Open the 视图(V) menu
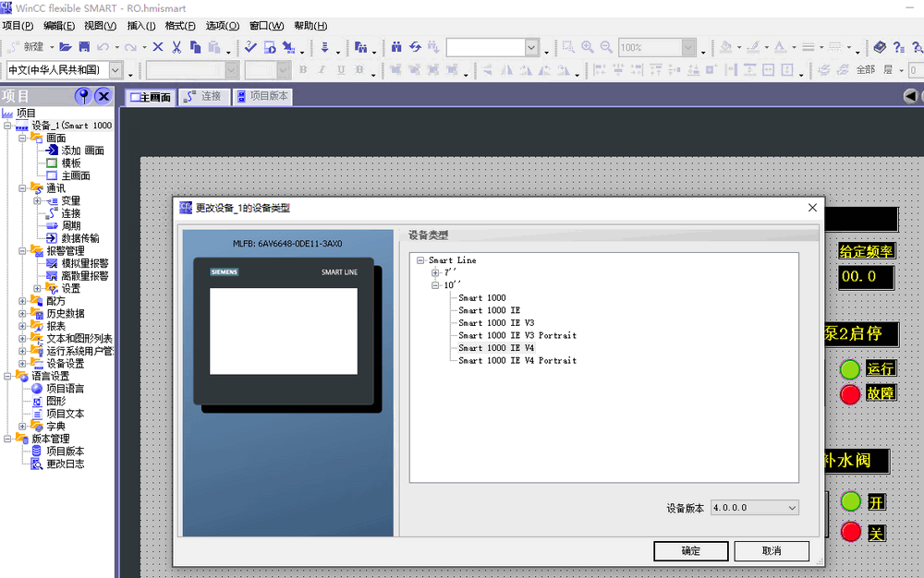924x578 pixels. coord(100,26)
